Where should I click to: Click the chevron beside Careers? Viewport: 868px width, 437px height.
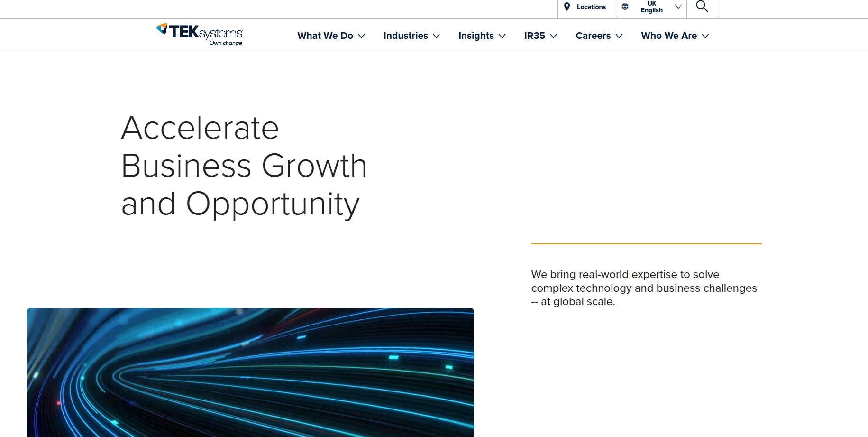tap(619, 36)
